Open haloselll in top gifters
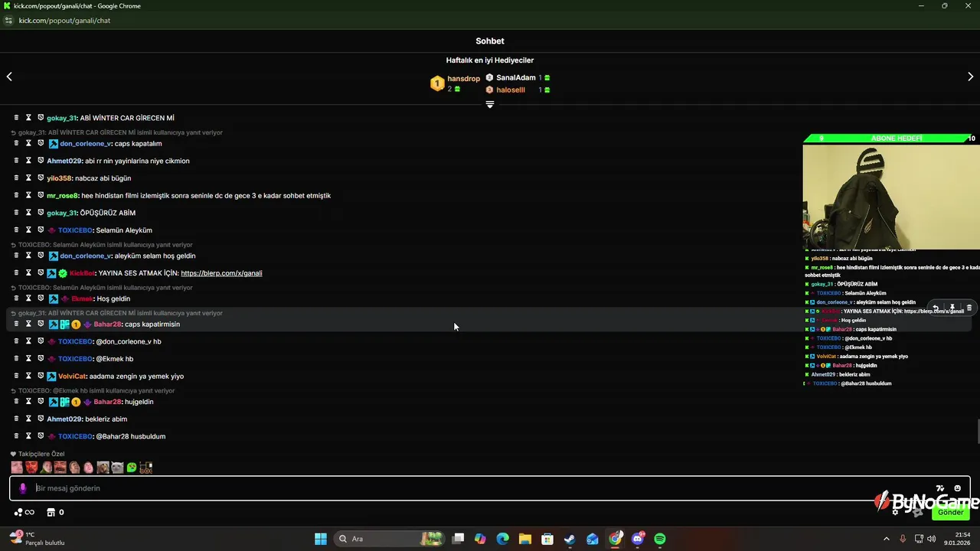 tap(511, 90)
